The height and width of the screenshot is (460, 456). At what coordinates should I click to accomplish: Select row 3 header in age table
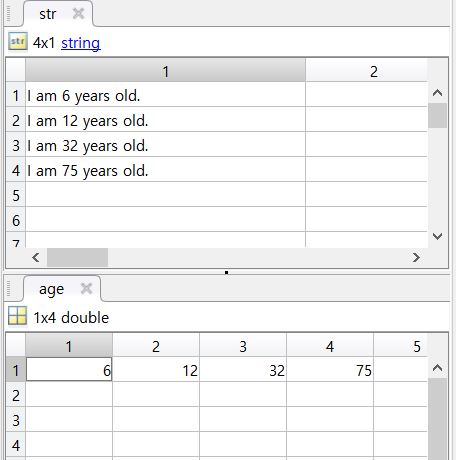tap(16, 419)
